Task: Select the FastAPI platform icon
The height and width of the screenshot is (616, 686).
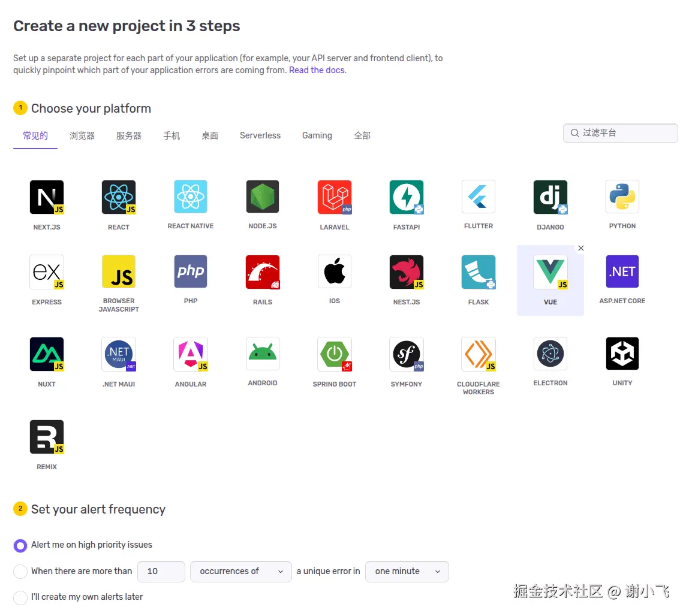Action: [x=407, y=197]
